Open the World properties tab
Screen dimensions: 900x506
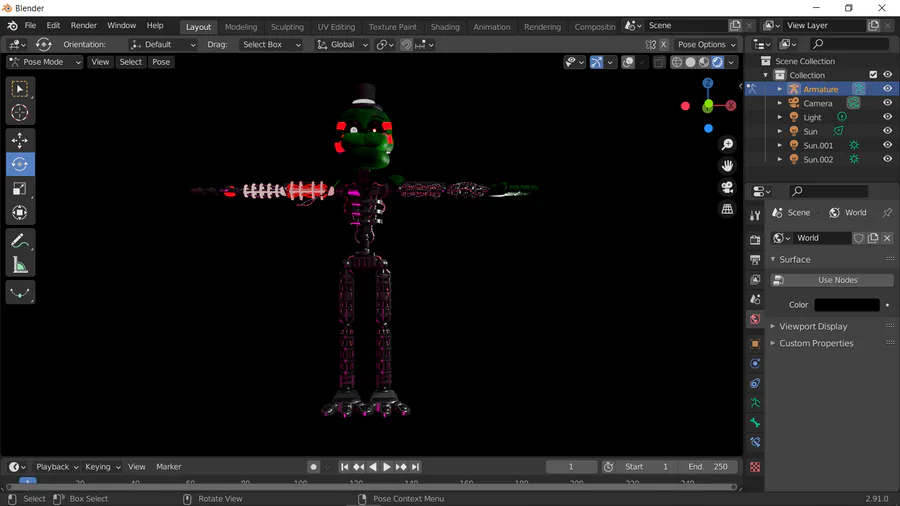tap(755, 320)
